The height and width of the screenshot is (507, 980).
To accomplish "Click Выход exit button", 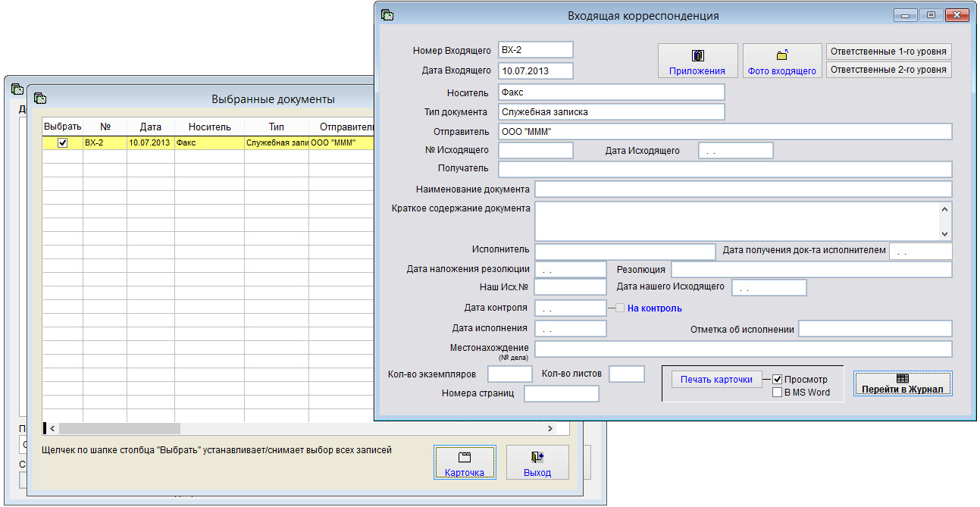I will (x=537, y=462).
